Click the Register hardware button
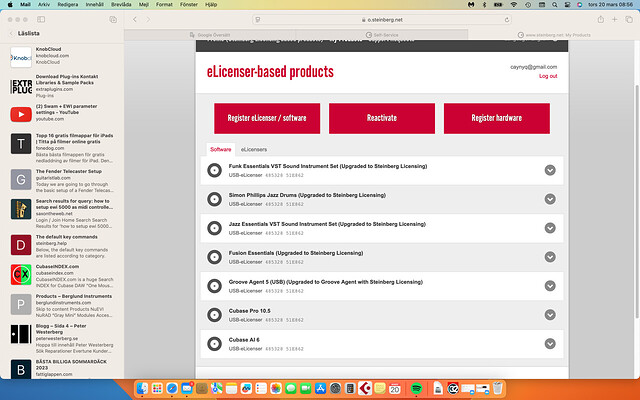Viewport: 640px width, 400px height. [496, 118]
